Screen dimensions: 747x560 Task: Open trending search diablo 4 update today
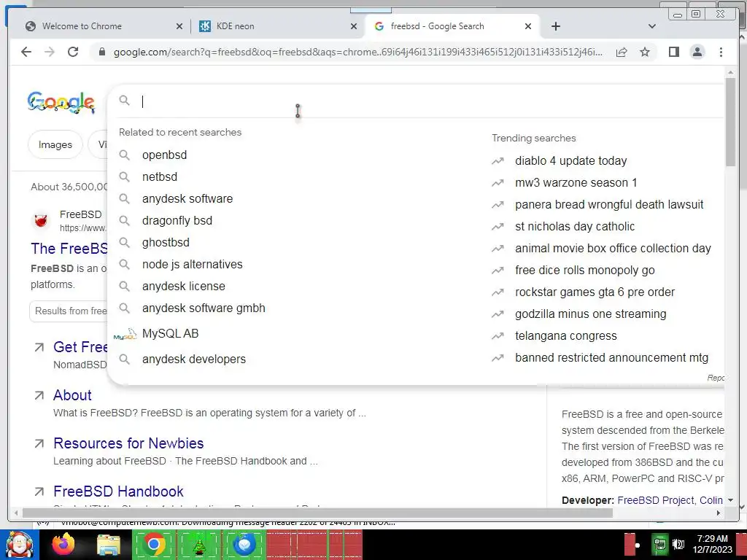570,160
